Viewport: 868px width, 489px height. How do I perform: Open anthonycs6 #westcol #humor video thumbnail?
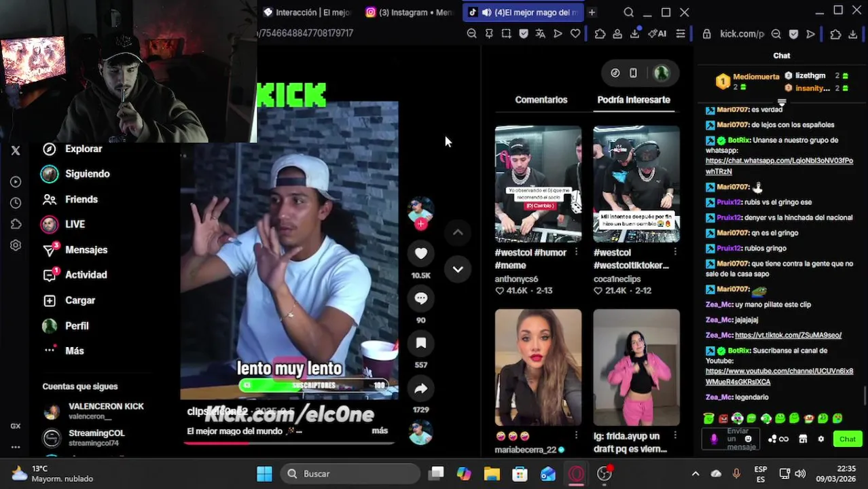click(x=538, y=184)
